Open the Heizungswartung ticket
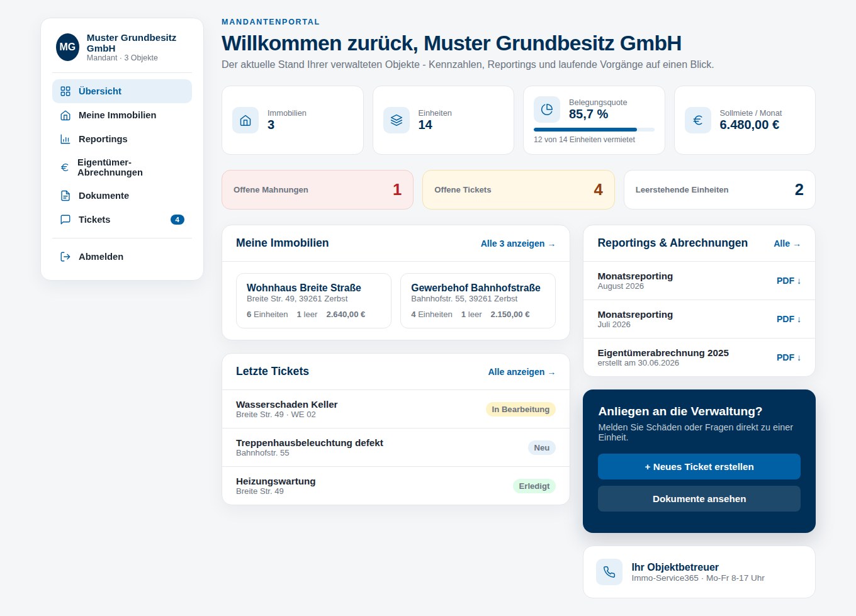This screenshot has width=856, height=616. coord(396,486)
